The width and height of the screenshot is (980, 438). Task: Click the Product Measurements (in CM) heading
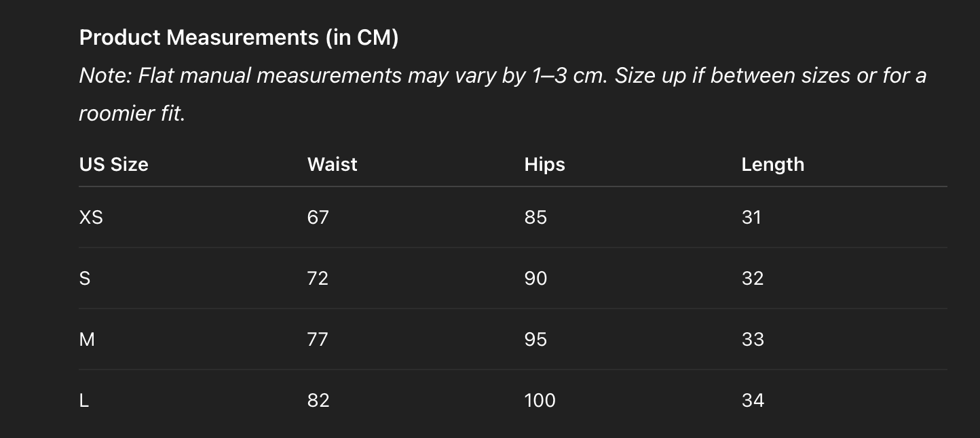point(238,37)
